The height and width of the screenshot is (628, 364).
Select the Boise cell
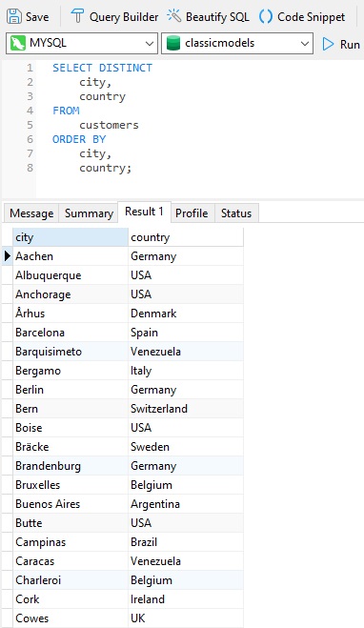71,428
